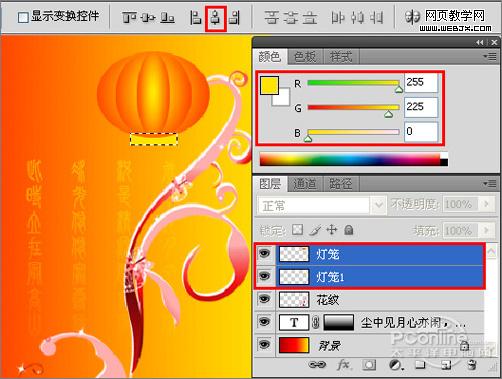This screenshot has width=502, height=379.
Task: Hide the 背景 layer
Action: point(265,345)
